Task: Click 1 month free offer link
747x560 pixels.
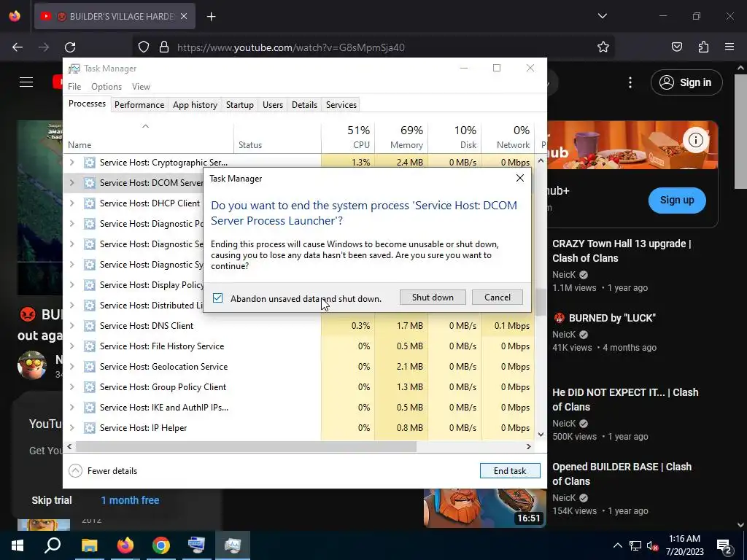Action: click(130, 500)
